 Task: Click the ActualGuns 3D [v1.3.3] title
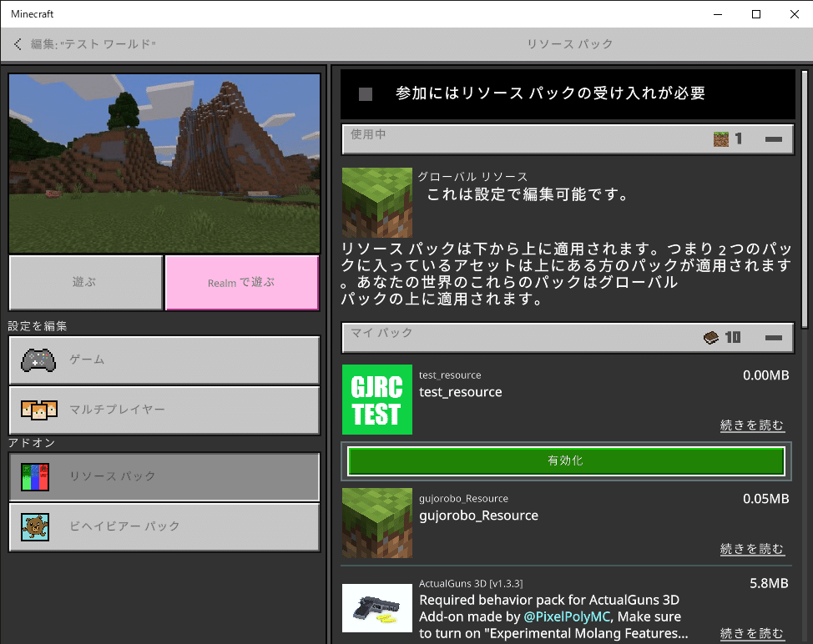471,583
